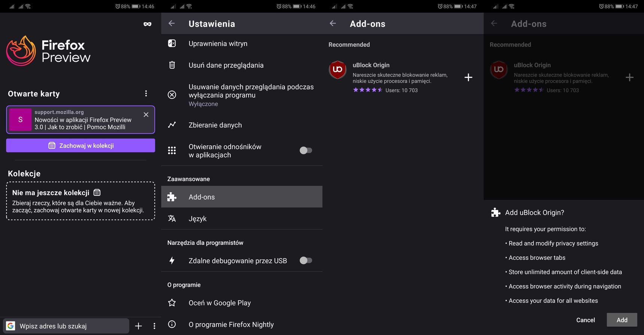Open Oceń w Google Play
Viewport: 644px width, 335px height.
pos(242,303)
